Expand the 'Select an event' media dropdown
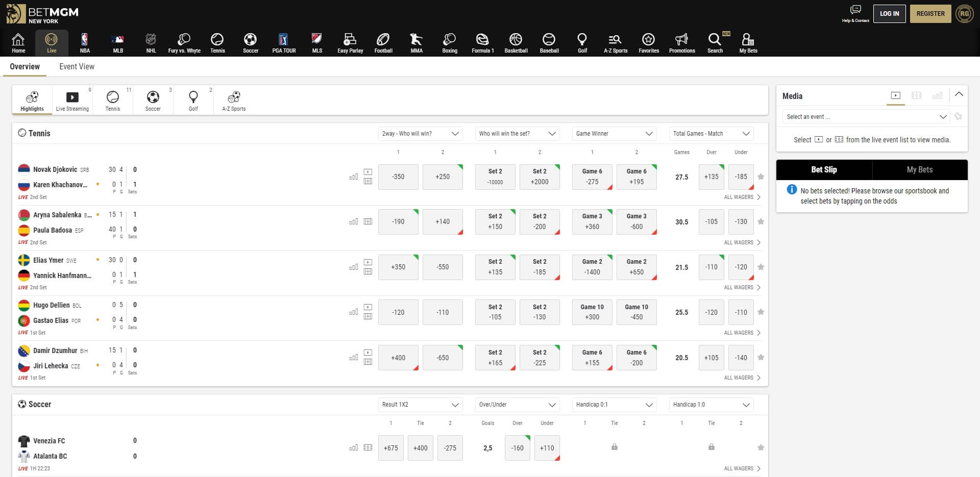The image size is (980, 477). click(865, 116)
